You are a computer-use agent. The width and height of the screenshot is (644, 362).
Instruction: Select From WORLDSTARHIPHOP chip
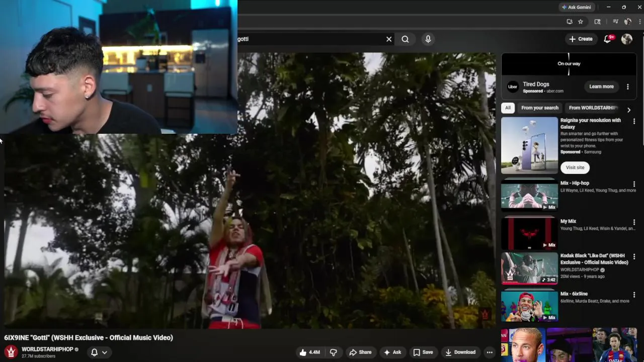point(593,108)
